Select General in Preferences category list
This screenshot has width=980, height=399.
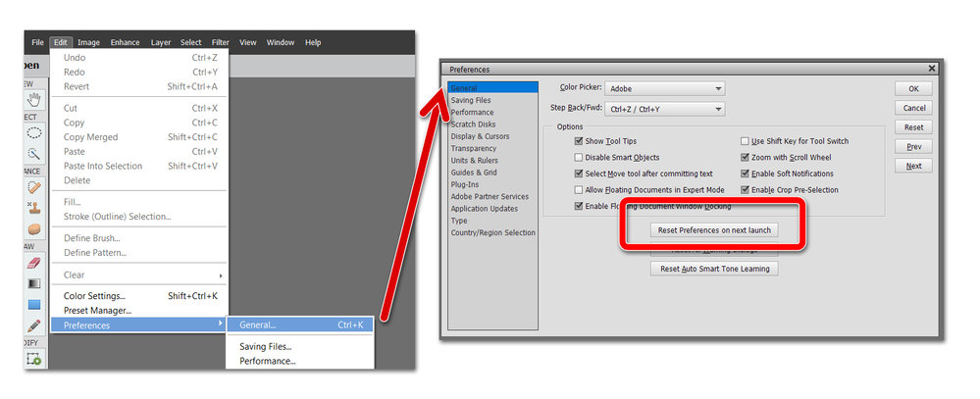pos(493,88)
